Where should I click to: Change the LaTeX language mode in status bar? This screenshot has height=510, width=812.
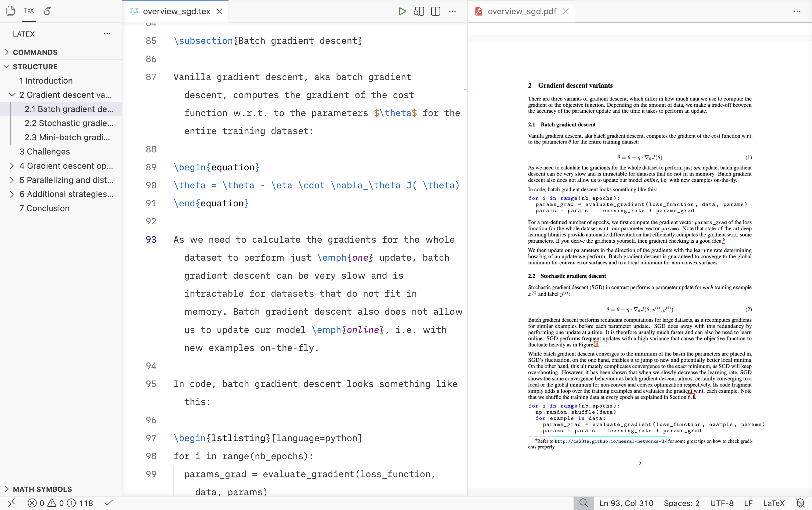pyautogui.click(x=774, y=503)
